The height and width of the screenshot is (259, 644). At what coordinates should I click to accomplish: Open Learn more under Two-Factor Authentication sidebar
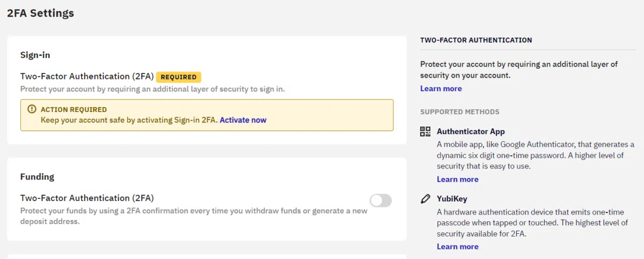(x=441, y=88)
